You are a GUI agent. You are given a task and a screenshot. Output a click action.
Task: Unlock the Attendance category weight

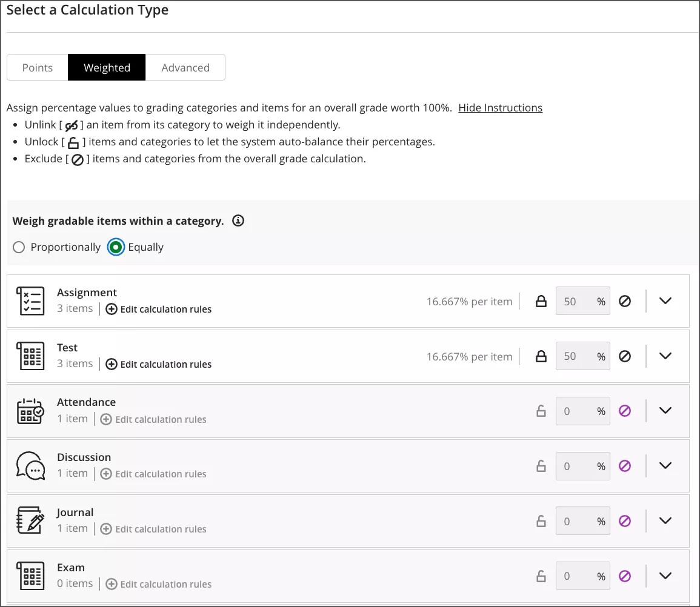pos(541,411)
